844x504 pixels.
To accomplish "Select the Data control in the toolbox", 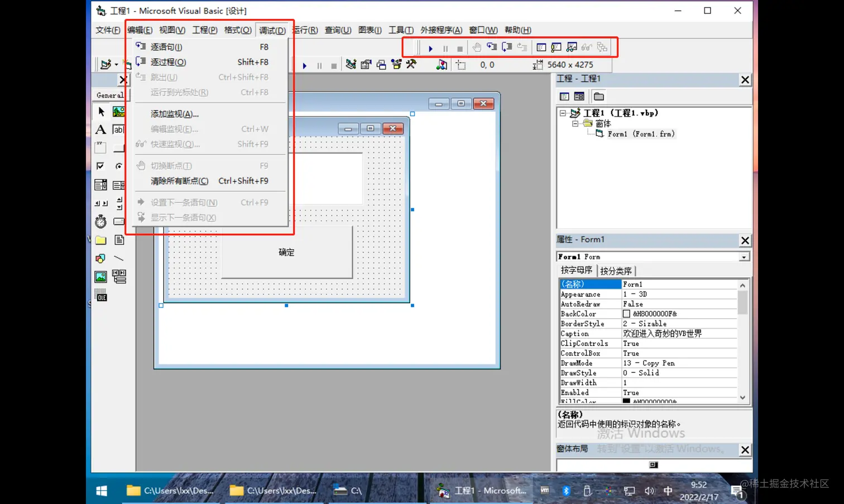I will (118, 277).
